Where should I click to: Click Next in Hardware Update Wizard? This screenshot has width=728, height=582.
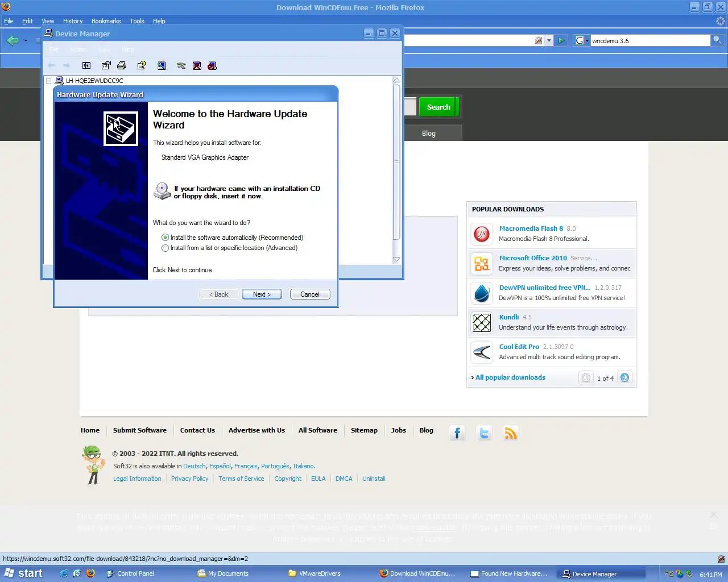pos(262,294)
